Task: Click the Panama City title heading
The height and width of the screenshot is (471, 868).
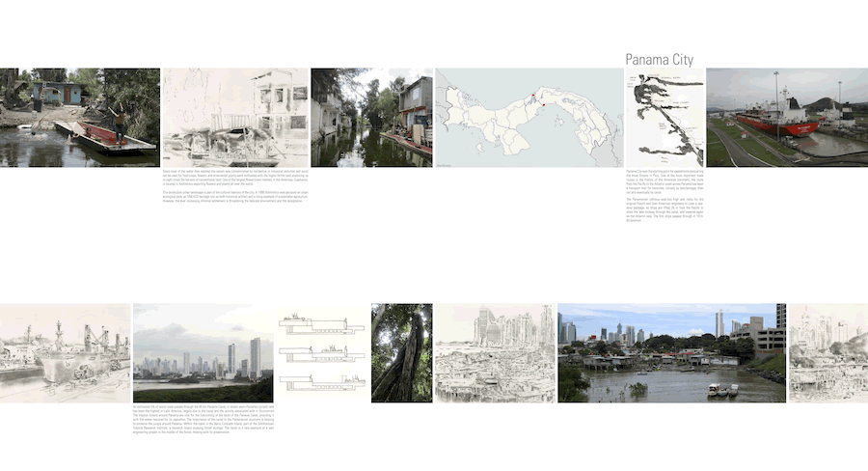Action: [659, 59]
